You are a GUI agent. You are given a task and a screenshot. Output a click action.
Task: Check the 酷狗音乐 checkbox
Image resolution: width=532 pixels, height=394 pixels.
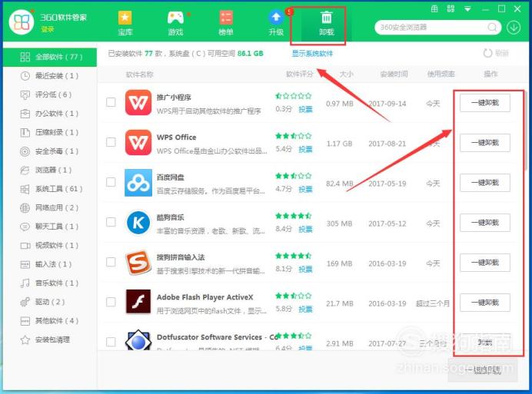tap(111, 222)
